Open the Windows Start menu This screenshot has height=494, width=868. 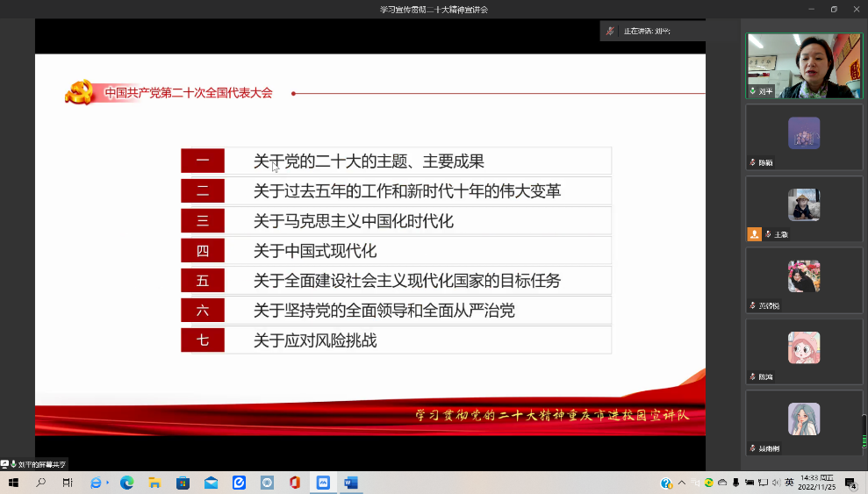coord(13,483)
